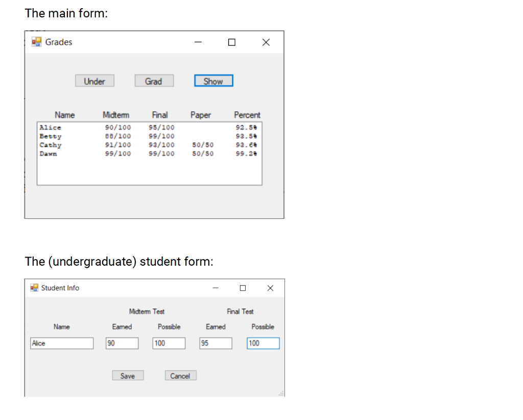Select the Final Possible field showing 100

[263, 343]
